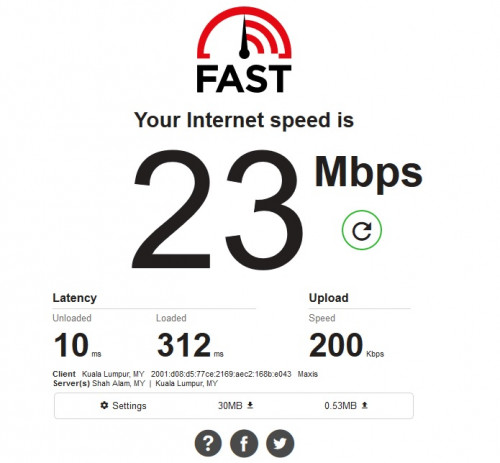Click the upload arrow icon beside 0.53MB
500x463 pixels.
click(364, 405)
